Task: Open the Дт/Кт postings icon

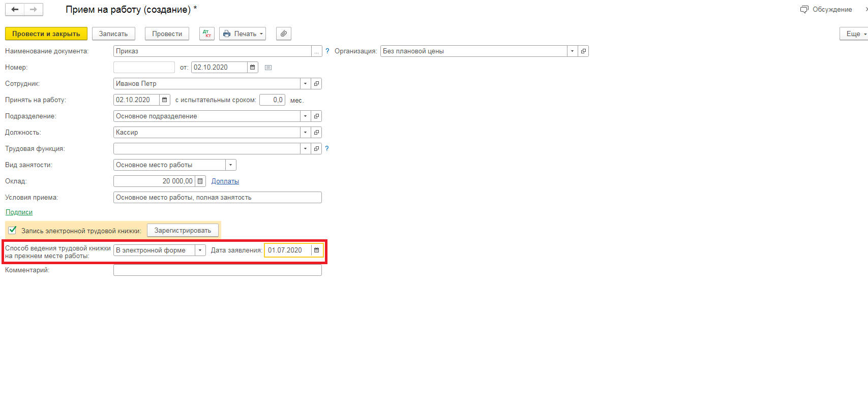Action: click(206, 34)
